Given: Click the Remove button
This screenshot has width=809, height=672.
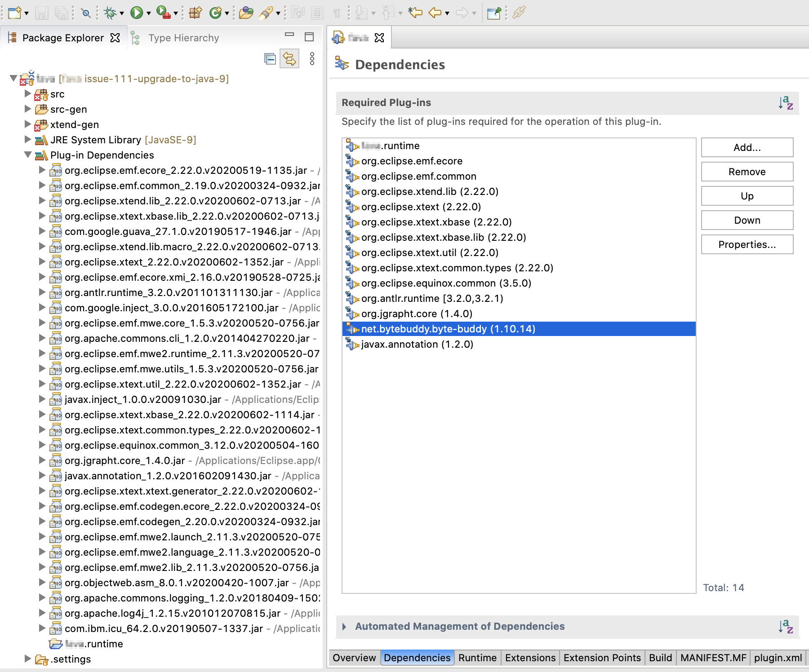Looking at the screenshot, I should click(747, 172).
